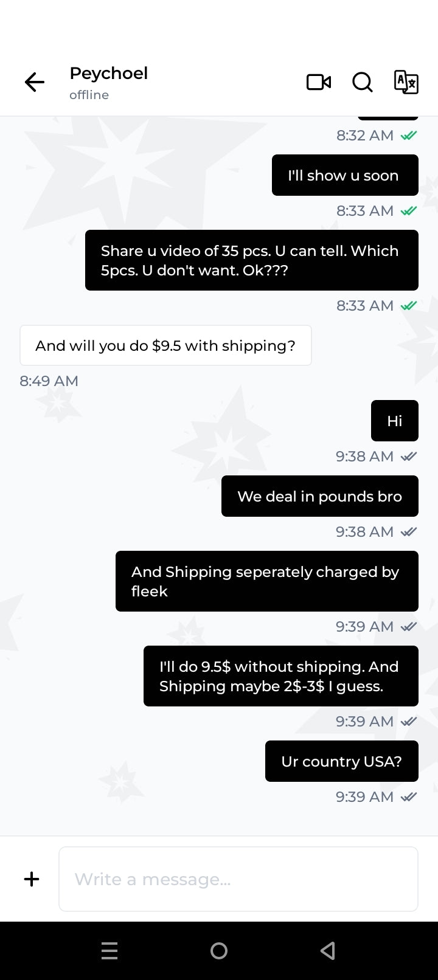
Task: Tap the Android back triangle button
Action: click(328, 951)
